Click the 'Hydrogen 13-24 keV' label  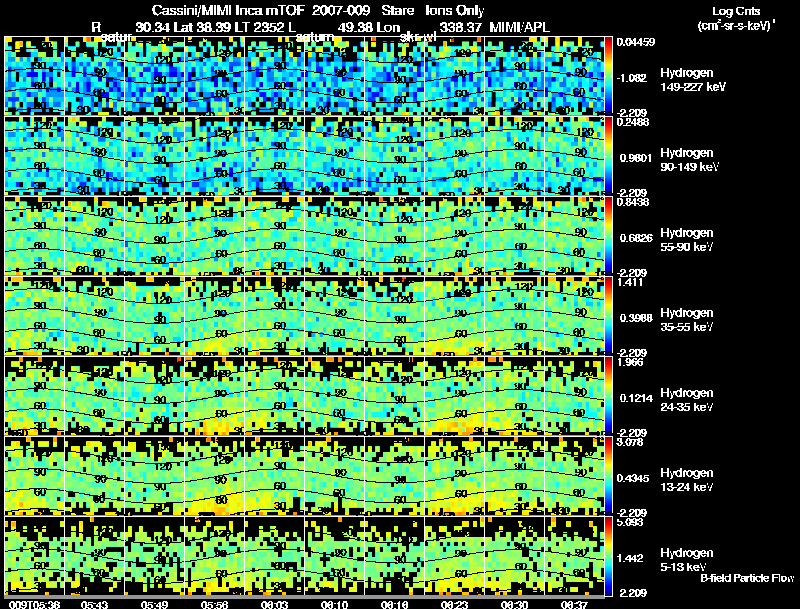687,480
